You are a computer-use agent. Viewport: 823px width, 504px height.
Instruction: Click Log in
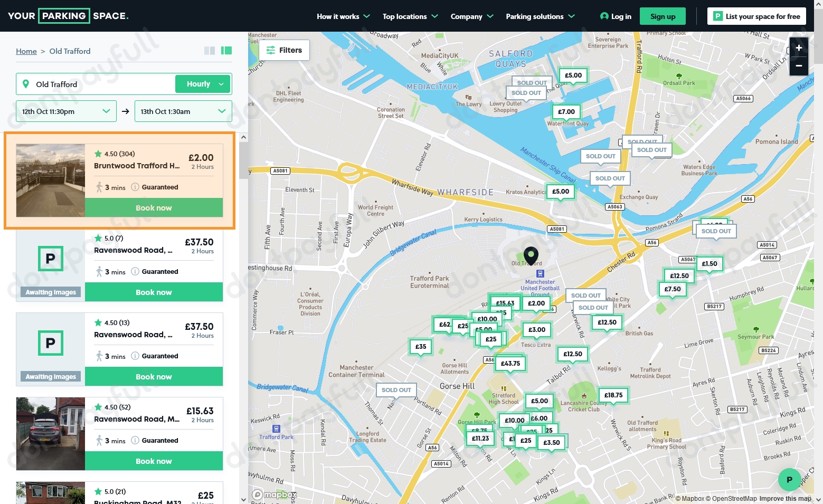point(621,16)
